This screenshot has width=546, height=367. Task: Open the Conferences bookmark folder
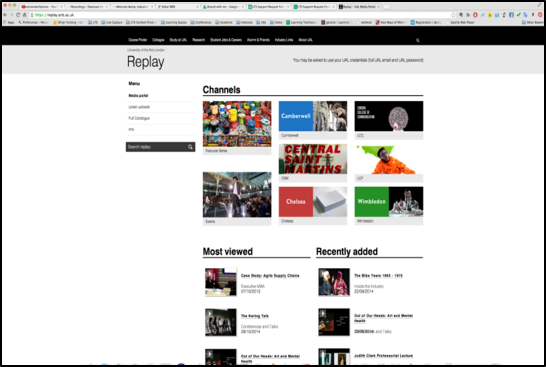201,22
